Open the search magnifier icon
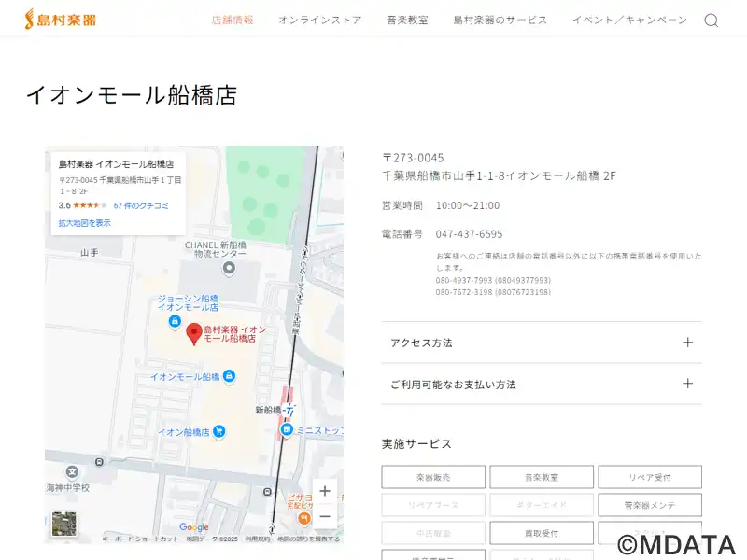Viewport: 747px width, 560px height. click(712, 20)
